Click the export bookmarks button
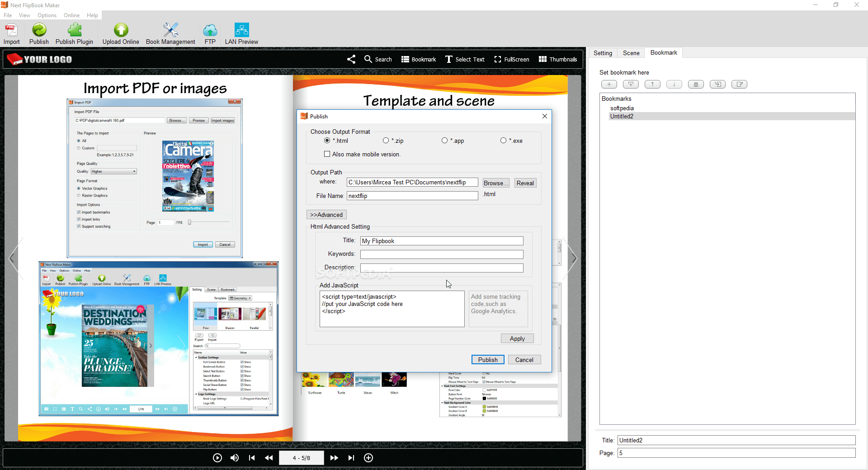 (739, 85)
